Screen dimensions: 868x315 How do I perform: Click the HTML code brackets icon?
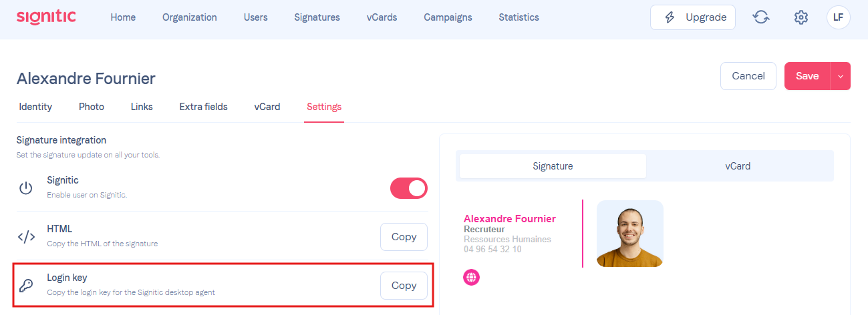26,236
